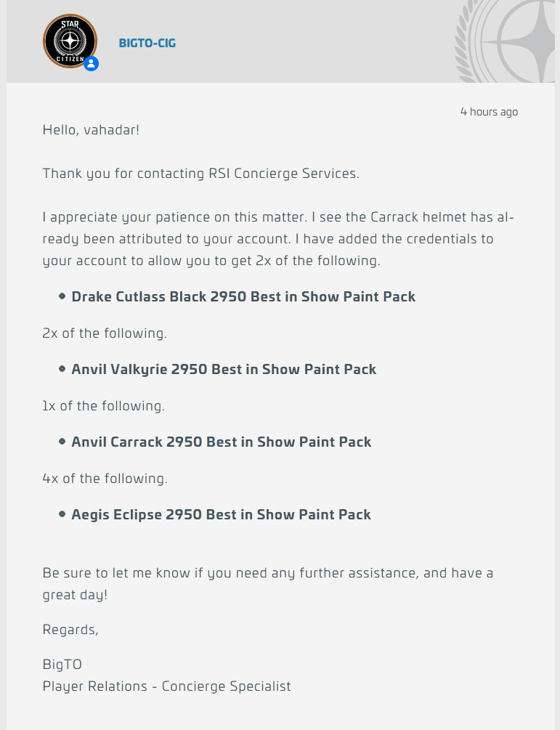The image size is (560, 730).
Task: Click the bullet beside Aegis Eclipse
Action: (62, 514)
